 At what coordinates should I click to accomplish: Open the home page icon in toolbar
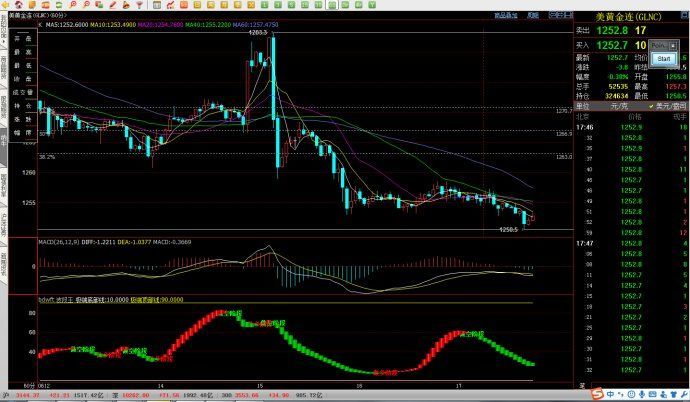[x=19, y=5]
